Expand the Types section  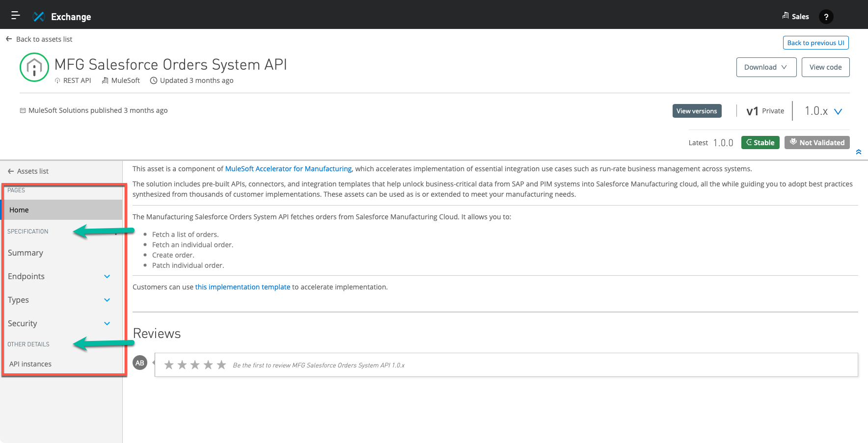pos(107,300)
